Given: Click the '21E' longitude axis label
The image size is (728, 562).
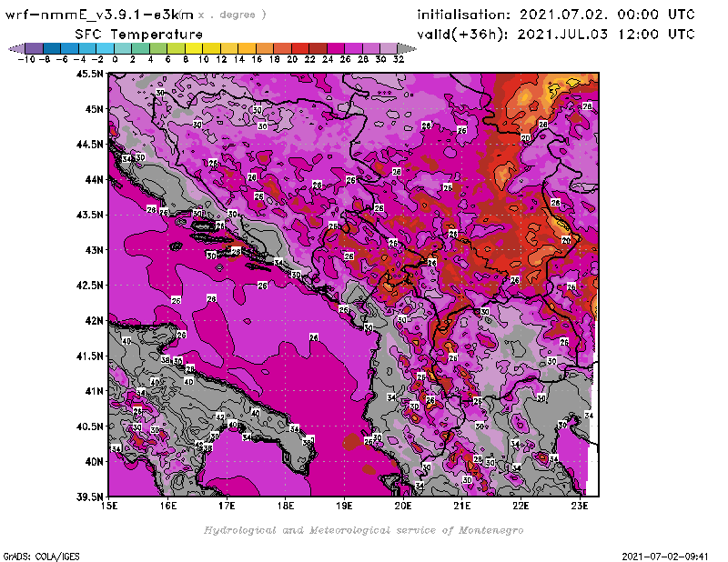Looking at the screenshot, I should [462, 506].
